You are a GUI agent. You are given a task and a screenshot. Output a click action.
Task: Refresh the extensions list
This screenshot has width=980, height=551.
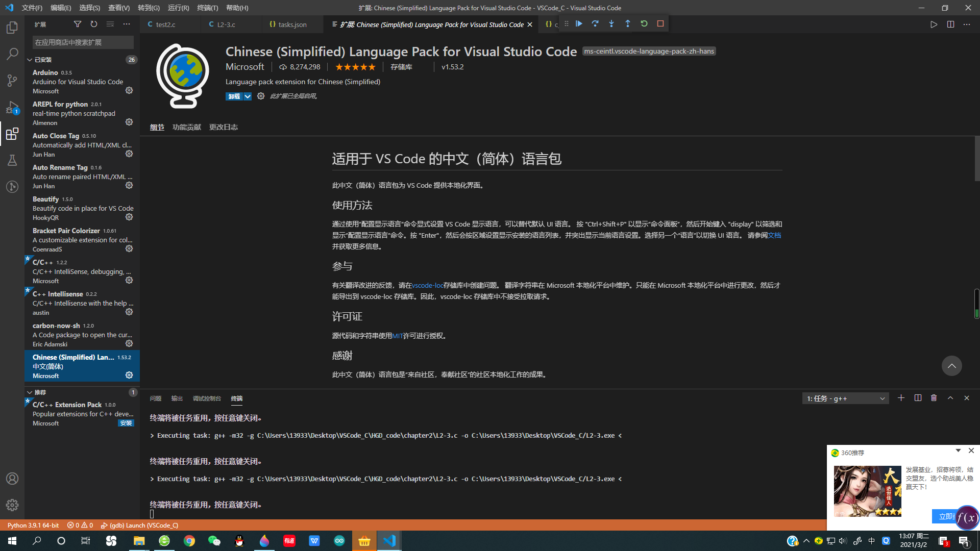pyautogui.click(x=94, y=24)
